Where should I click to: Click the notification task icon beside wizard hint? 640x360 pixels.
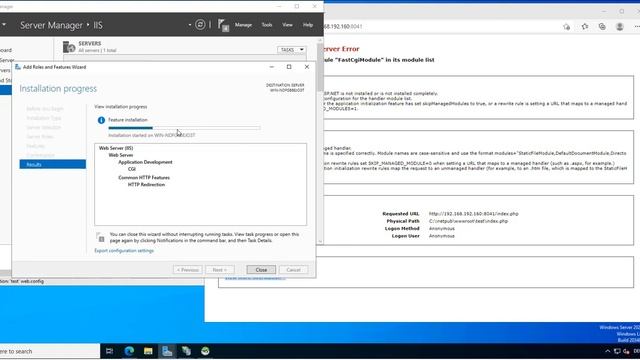click(100, 237)
